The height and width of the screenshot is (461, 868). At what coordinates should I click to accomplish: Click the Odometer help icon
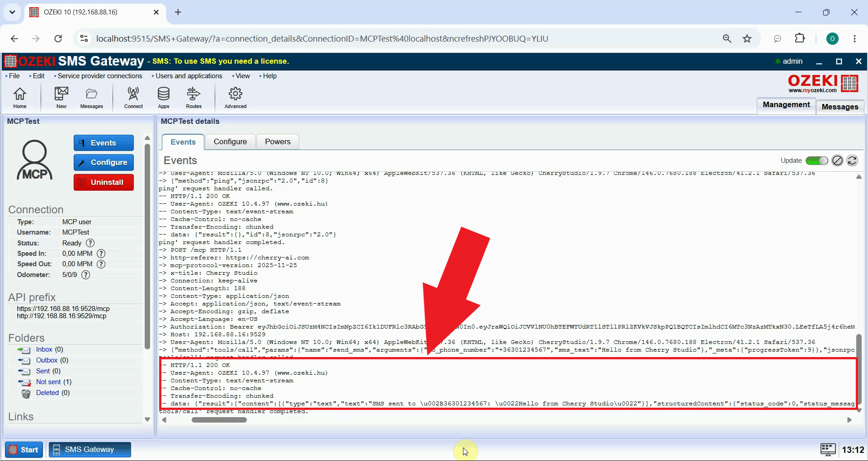click(x=85, y=275)
